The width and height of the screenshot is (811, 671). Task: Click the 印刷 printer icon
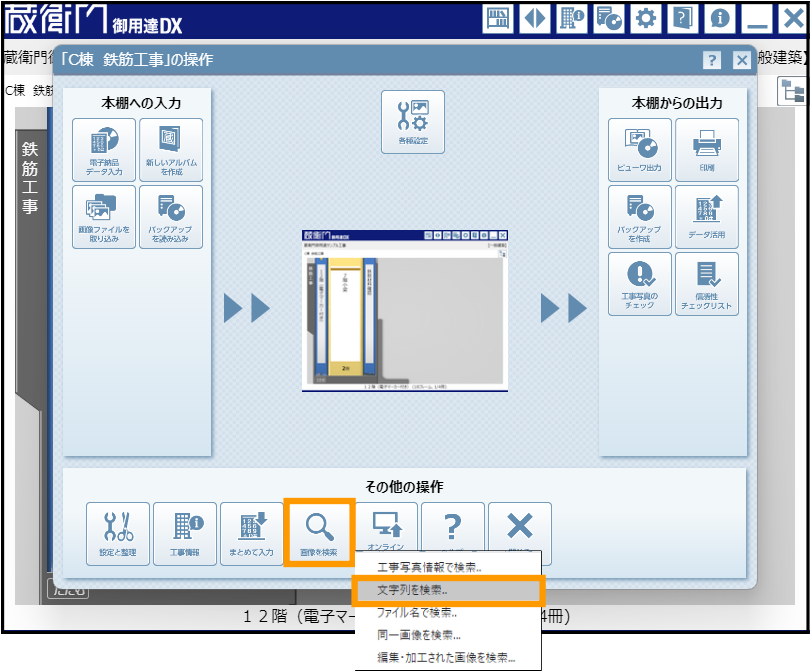click(707, 150)
